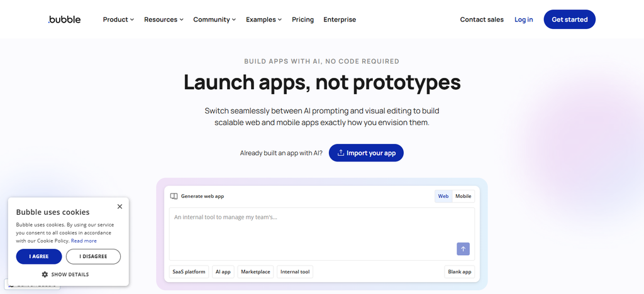Expand the Examples menu

point(264,19)
